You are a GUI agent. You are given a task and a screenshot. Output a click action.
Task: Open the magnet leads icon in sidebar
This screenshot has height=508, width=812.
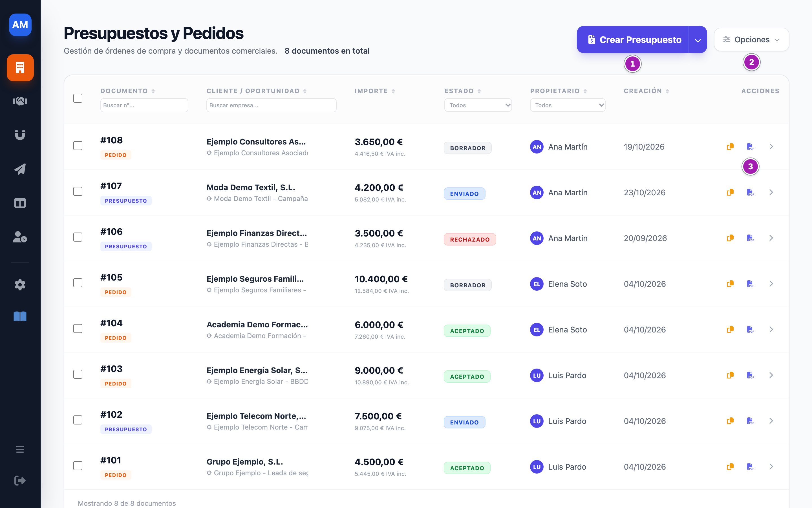click(x=20, y=135)
